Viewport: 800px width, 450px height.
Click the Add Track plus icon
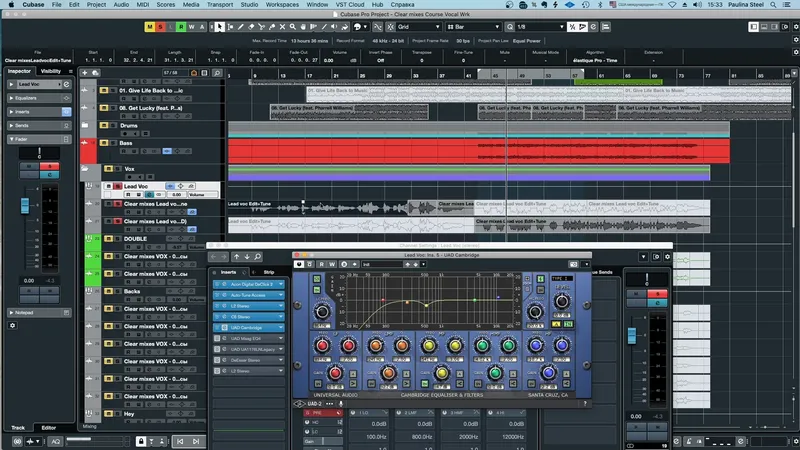point(85,73)
